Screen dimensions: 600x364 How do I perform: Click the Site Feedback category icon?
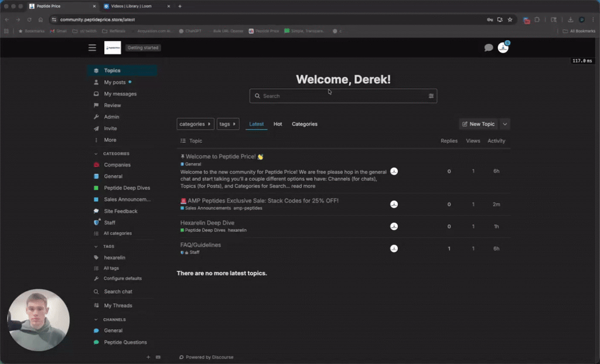[97, 211]
